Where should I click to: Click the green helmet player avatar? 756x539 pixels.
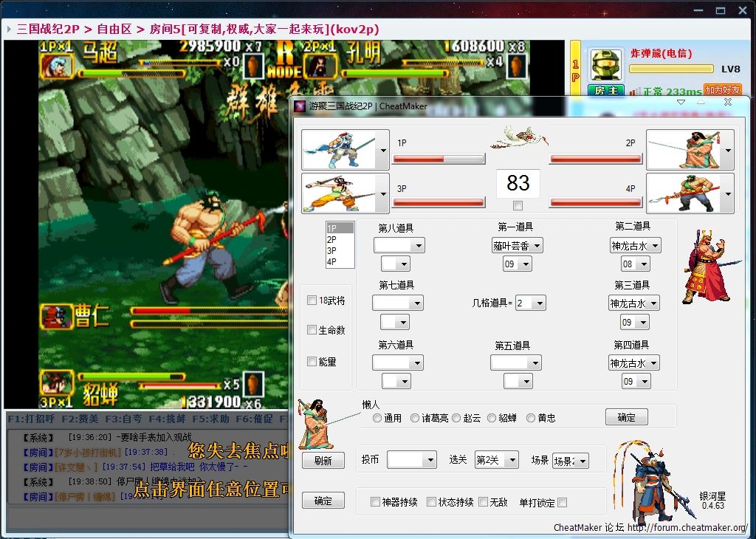606,66
